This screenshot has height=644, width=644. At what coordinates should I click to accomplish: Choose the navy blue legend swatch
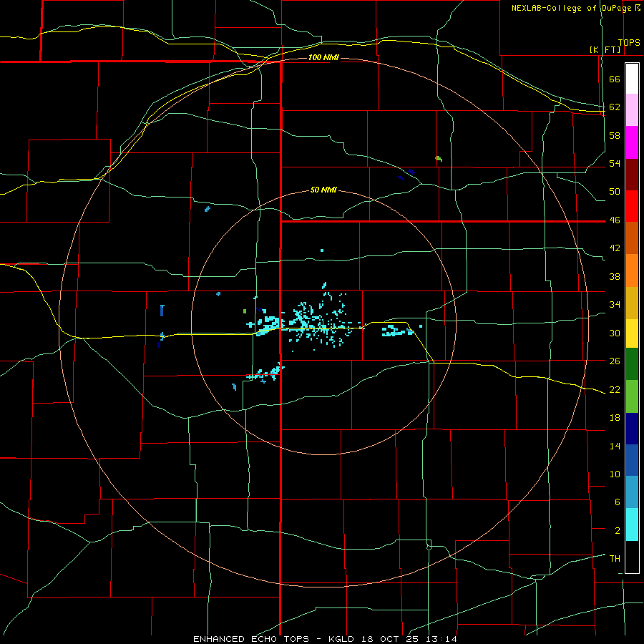tap(632, 429)
